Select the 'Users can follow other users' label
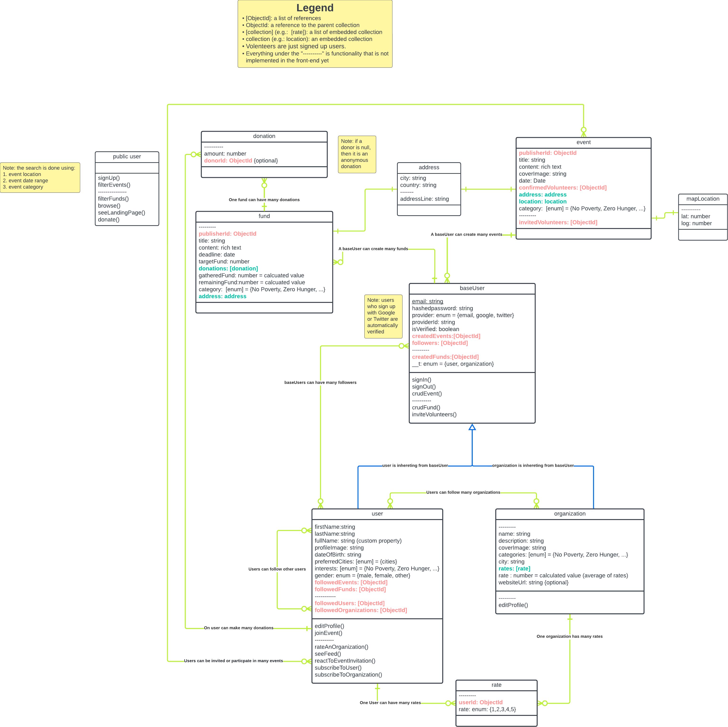Viewport: 728px width, 727px height. point(277,569)
